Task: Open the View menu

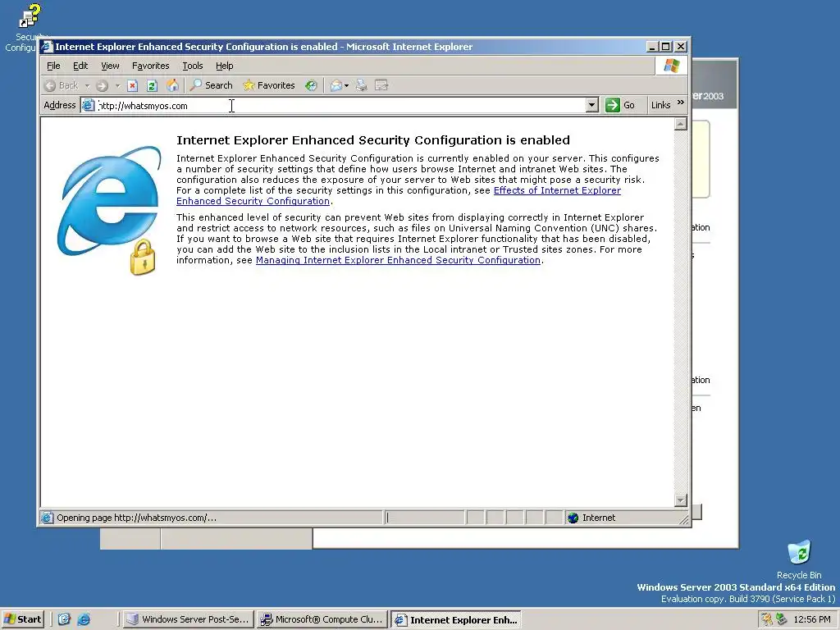Action: 111,66
